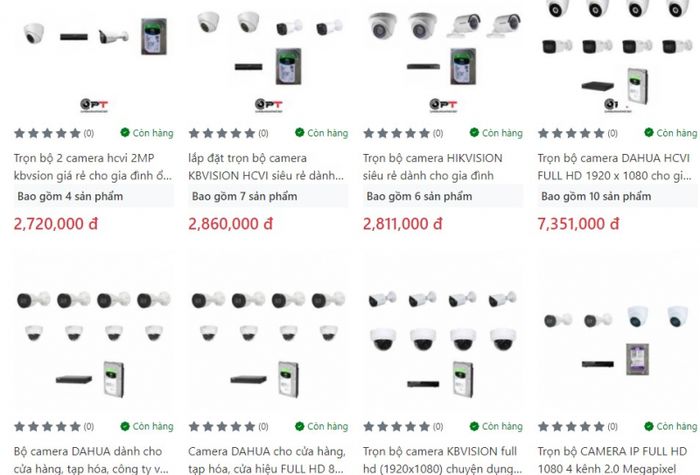The image size is (700, 475).
Task: Open the link 'Trọn bộ camera HIKVISION siêu rẻ'
Action: pyautogui.click(x=433, y=167)
